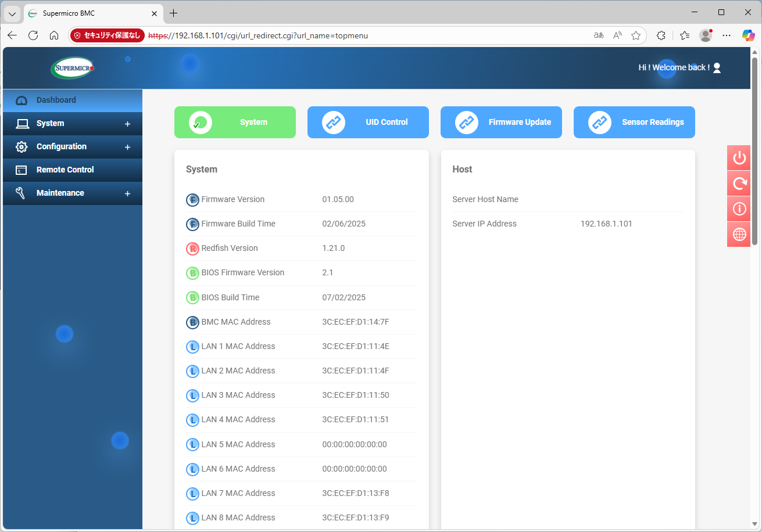Click the user profile icon in header
762x532 pixels.
click(x=717, y=68)
